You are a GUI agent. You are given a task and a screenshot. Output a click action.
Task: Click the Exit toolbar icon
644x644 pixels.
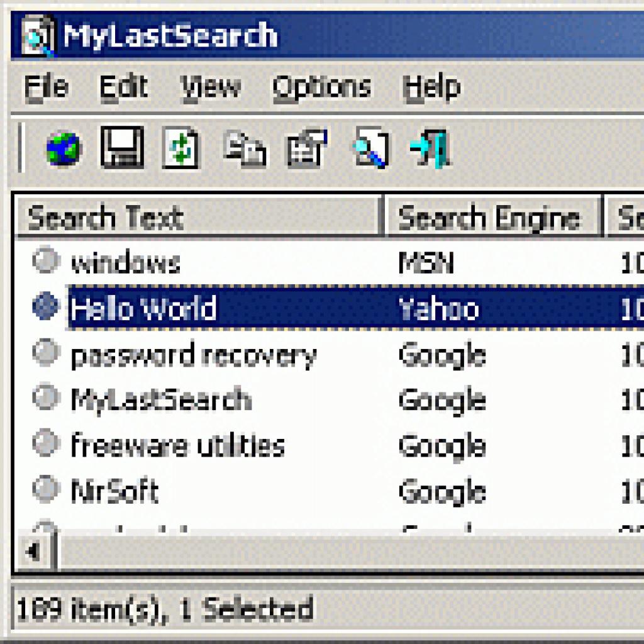[x=430, y=148]
